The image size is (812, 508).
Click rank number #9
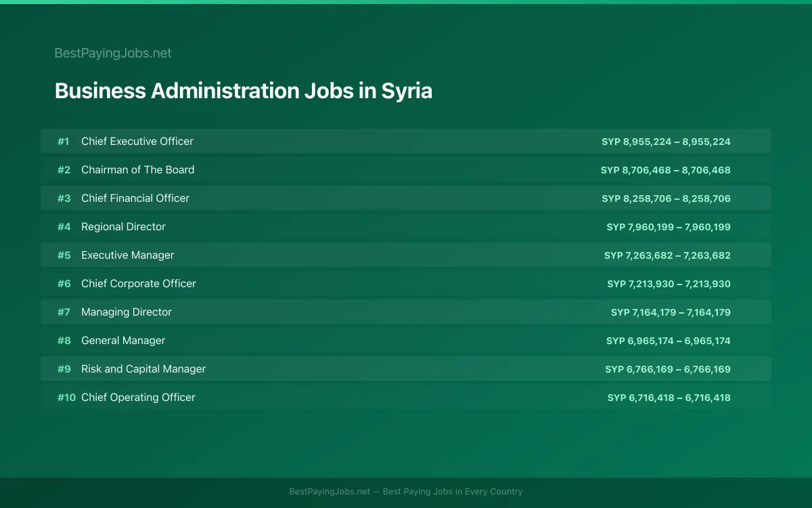[x=64, y=369]
